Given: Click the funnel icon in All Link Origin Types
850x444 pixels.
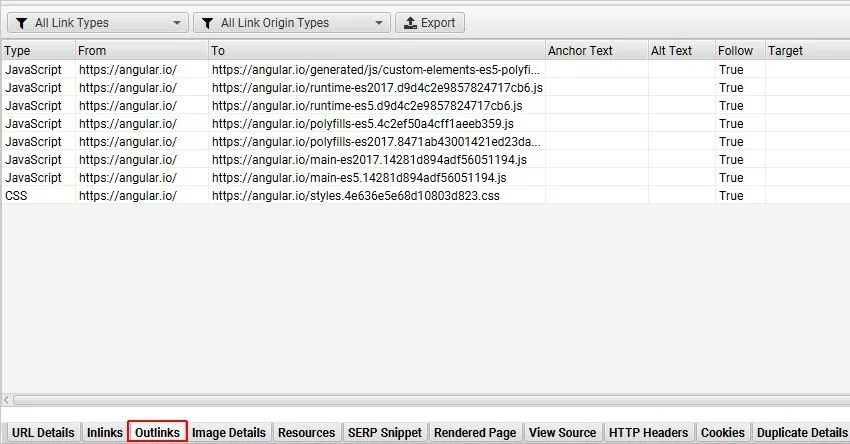Looking at the screenshot, I should click(x=207, y=22).
